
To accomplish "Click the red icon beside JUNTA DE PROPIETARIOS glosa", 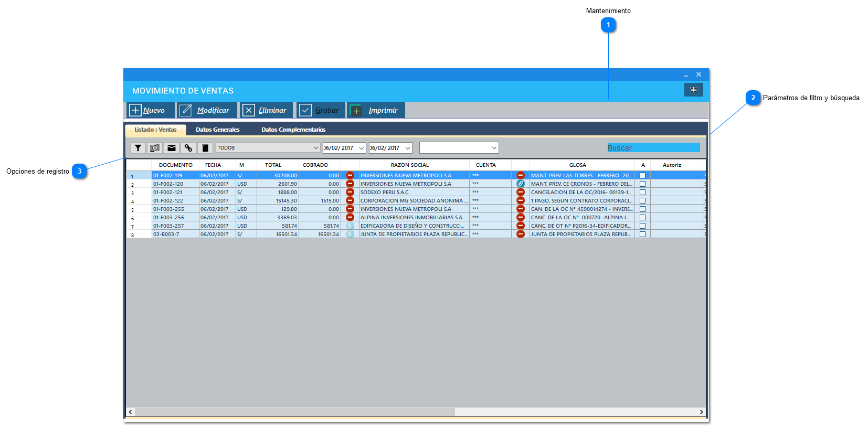I will [x=521, y=234].
